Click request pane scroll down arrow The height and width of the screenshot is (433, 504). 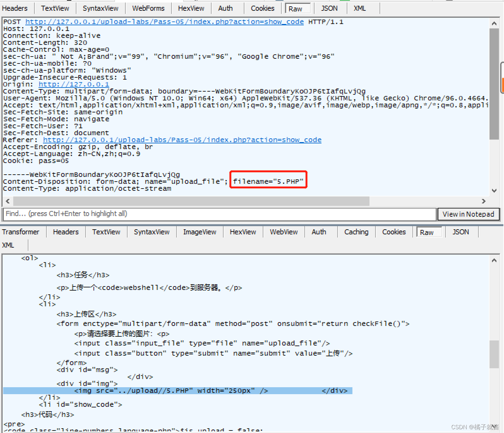[494, 190]
